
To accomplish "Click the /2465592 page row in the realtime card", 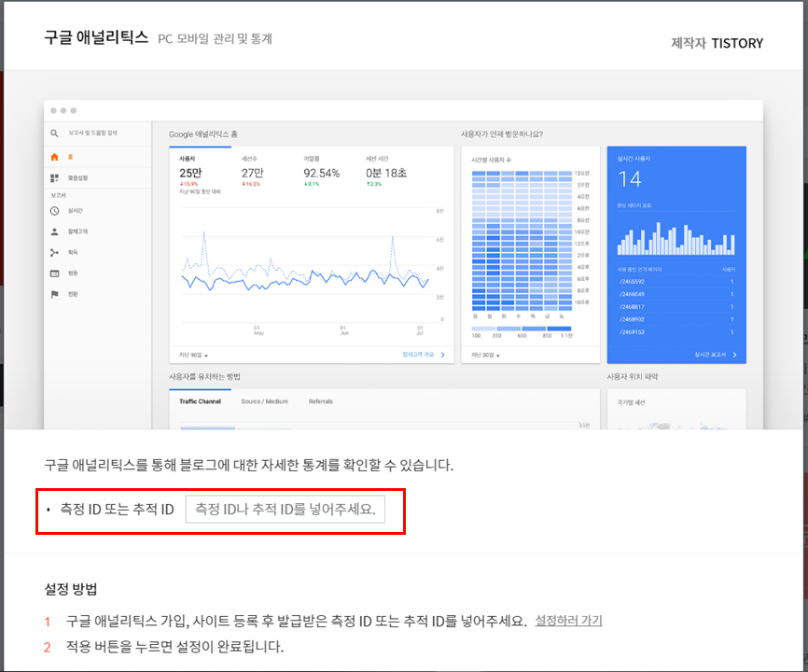I will [676, 281].
